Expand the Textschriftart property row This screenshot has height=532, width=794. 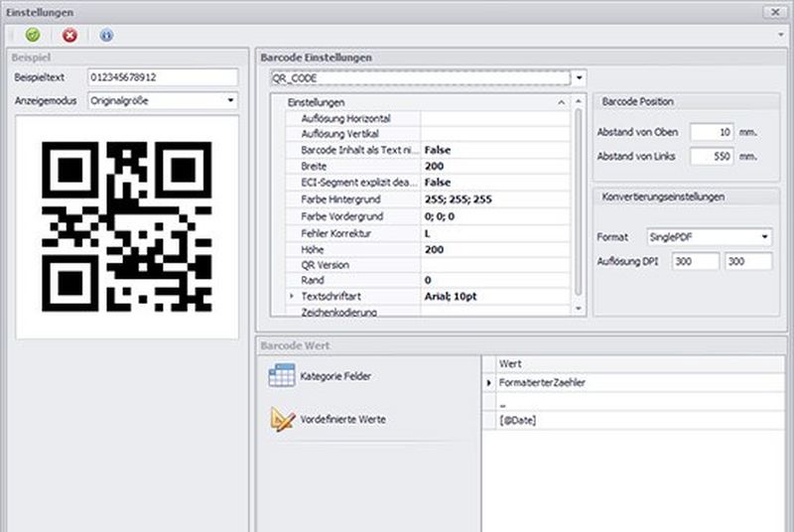click(x=292, y=297)
